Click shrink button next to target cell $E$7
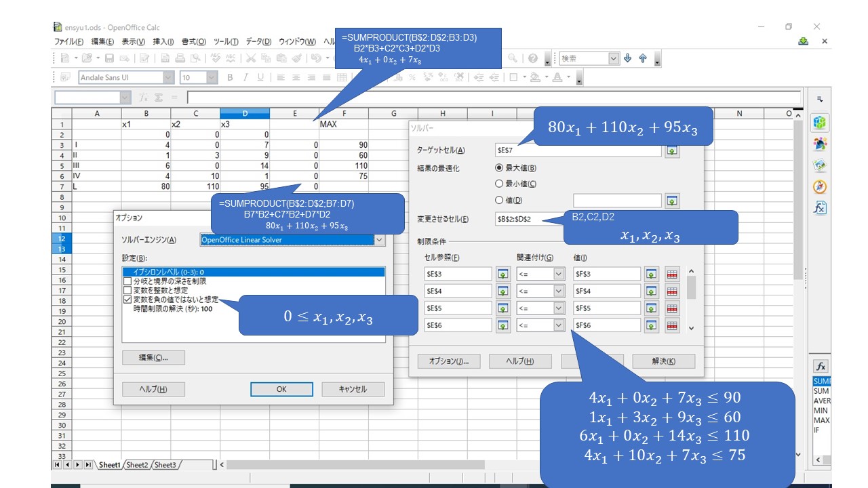868x488 pixels. coord(671,150)
